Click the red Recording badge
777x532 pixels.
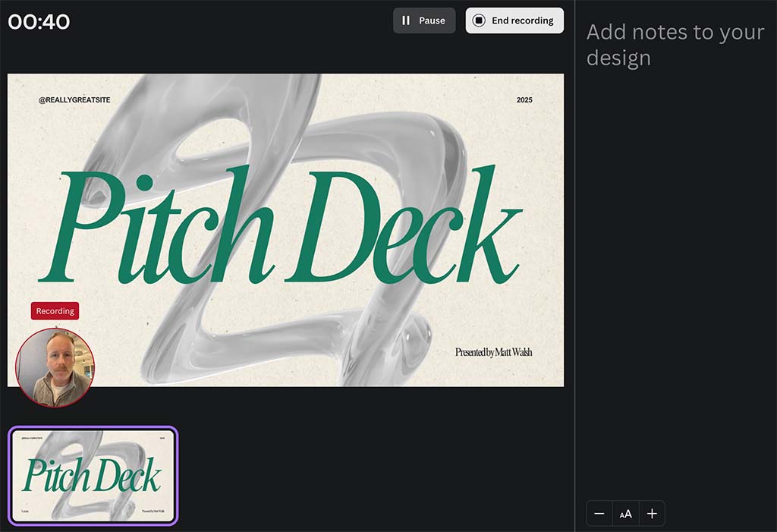[55, 311]
